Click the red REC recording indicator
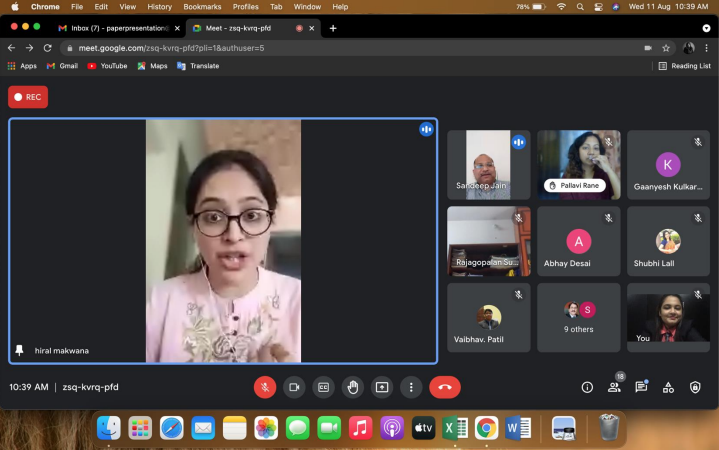719x450 pixels. (x=28, y=97)
